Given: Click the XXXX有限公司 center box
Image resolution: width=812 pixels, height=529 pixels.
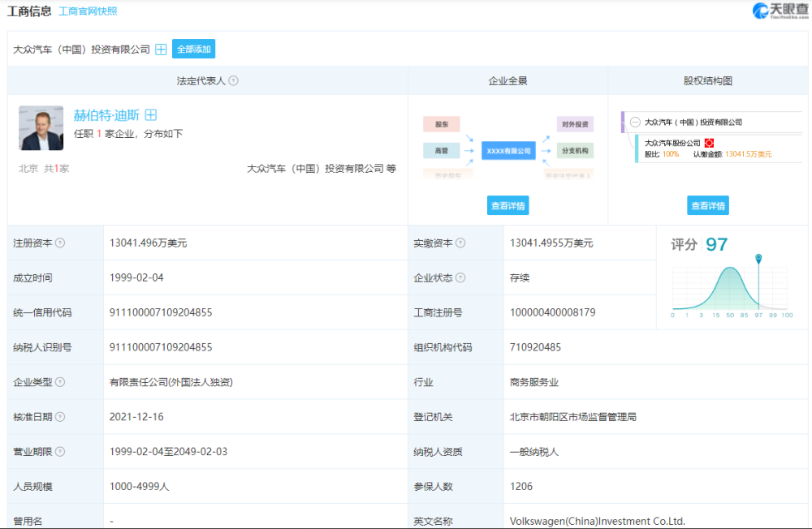Looking at the screenshot, I should coord(508,151).
